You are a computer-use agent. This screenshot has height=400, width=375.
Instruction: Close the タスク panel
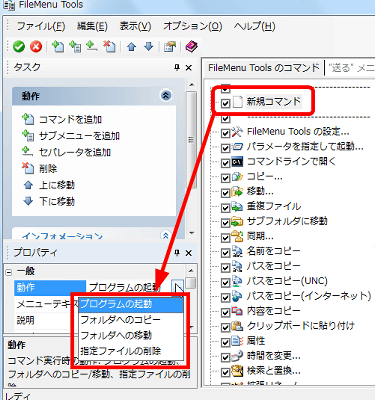click(x=189, y=68)
